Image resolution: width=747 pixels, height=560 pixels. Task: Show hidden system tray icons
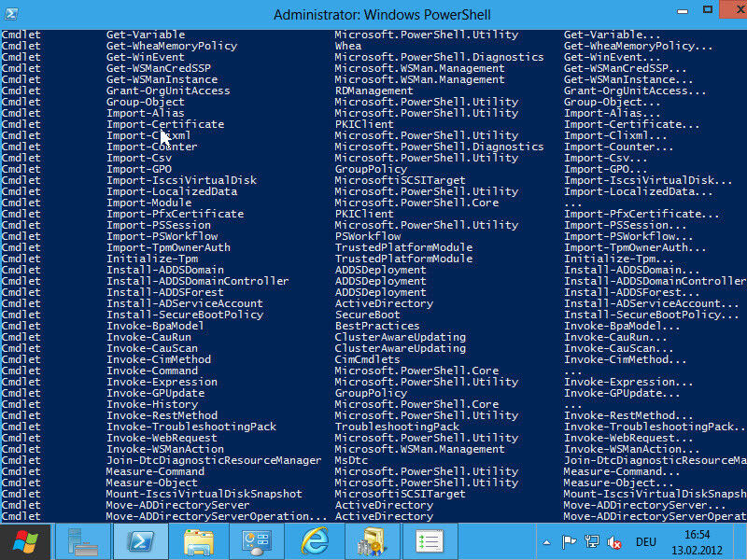pyautogui.click(x=547, y=542)
